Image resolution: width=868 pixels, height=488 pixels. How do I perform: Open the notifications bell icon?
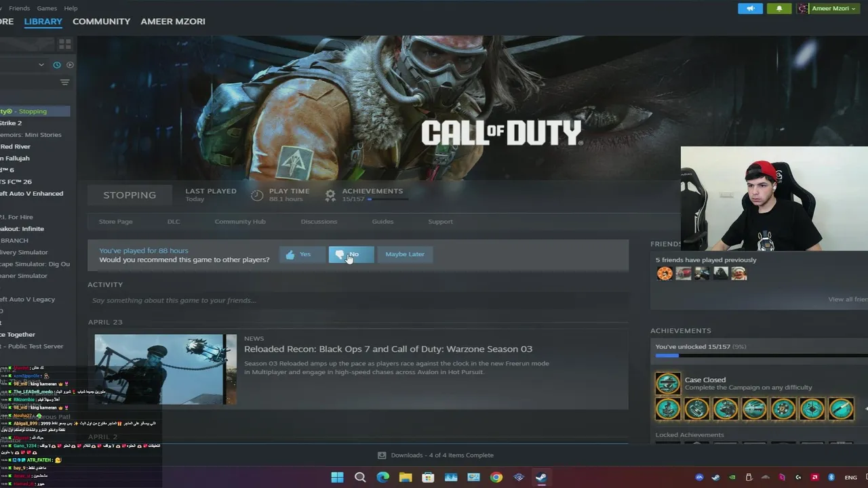click(779, 8)
